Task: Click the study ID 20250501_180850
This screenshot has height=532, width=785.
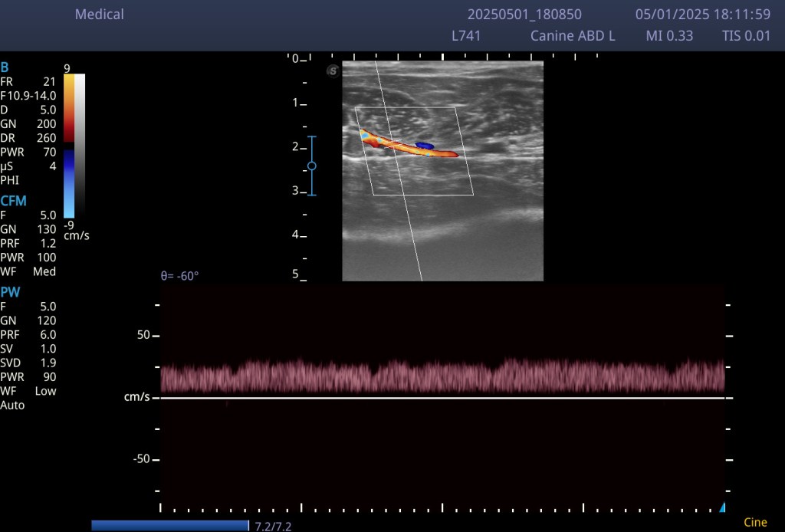Action: (x=524, y=15)
